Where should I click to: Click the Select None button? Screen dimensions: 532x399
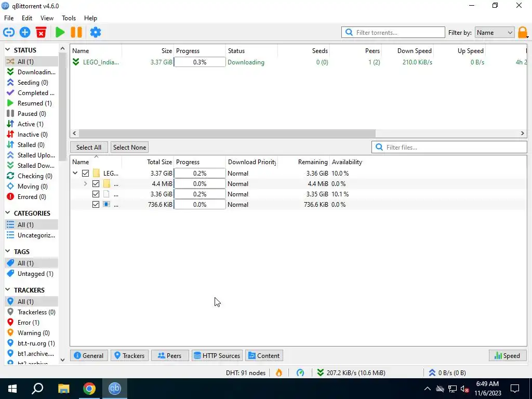pos(129,147)
